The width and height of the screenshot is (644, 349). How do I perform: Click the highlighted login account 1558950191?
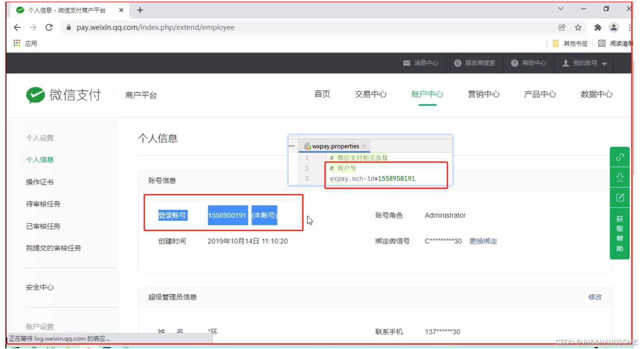click(227, 215)
